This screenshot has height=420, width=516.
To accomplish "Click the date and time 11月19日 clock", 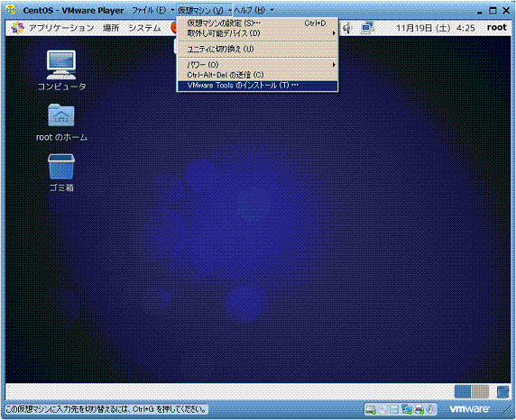I will click(436, 28).
